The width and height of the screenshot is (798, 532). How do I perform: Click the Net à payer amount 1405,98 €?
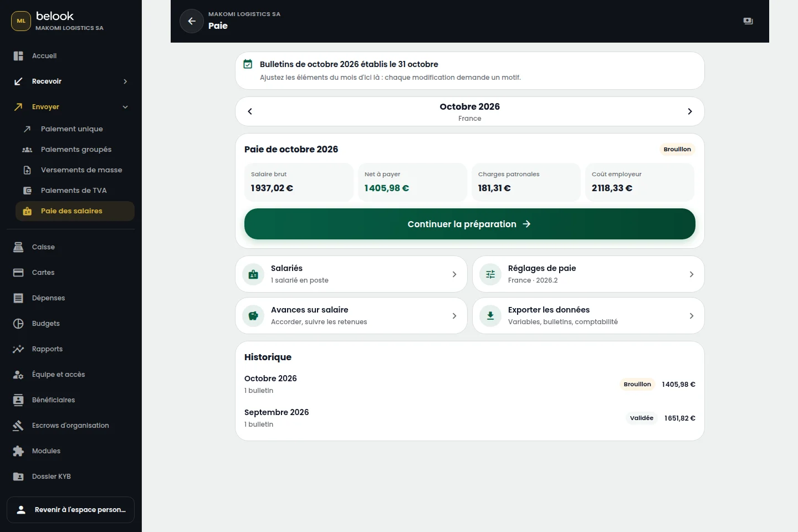[387, 188]
